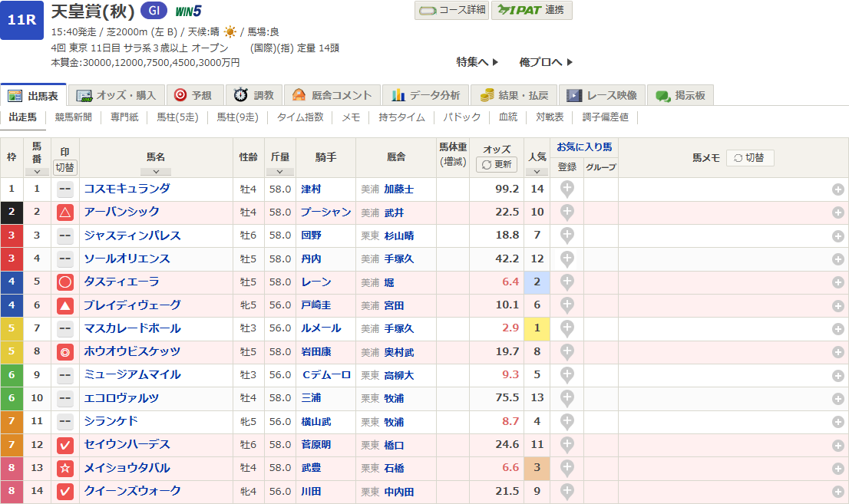Image resolution: width=849 pixels, height=504 pixels.
Task: Click the コース詳細 button
Action: (x=451, y=10)
